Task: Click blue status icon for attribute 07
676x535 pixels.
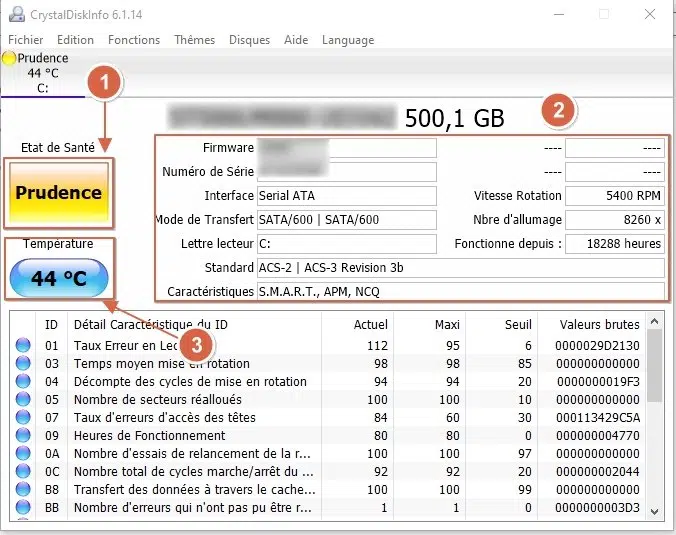Action: click(x=23, y=418)
